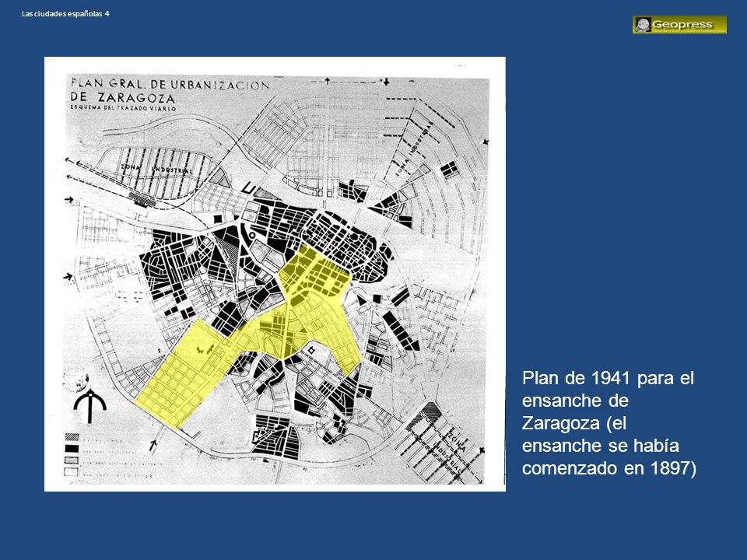
Task: Click the north arrow compass symbol
Action: click(x=89, y=406)
